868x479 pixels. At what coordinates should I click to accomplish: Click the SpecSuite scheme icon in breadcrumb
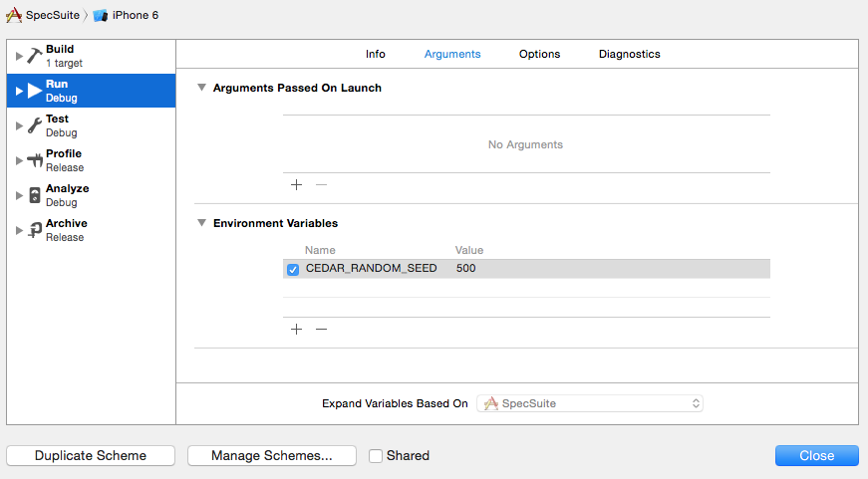[14, 16]
